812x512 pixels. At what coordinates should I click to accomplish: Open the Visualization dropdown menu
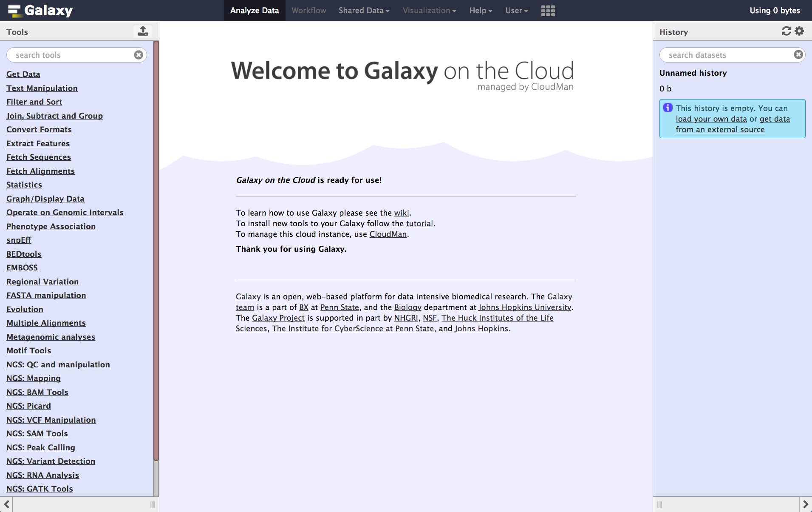pos(430,11)
